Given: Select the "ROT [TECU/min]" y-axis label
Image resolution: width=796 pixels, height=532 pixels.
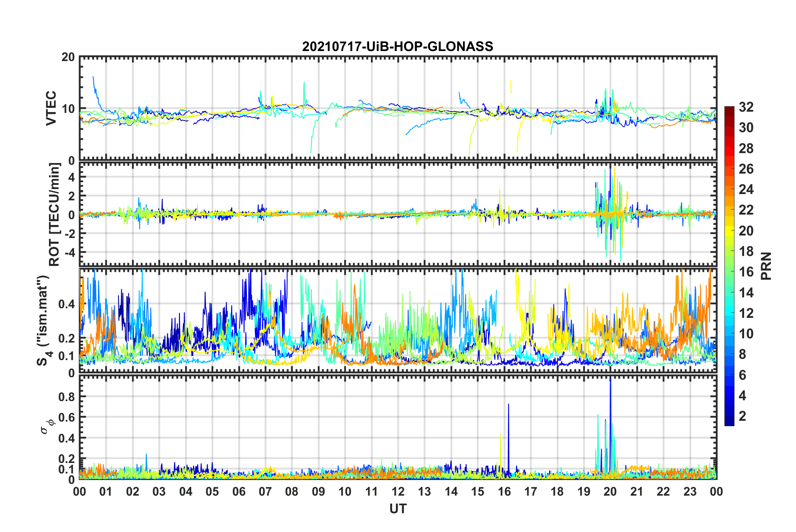Looking at the screenshot, I should coord(54,214).
